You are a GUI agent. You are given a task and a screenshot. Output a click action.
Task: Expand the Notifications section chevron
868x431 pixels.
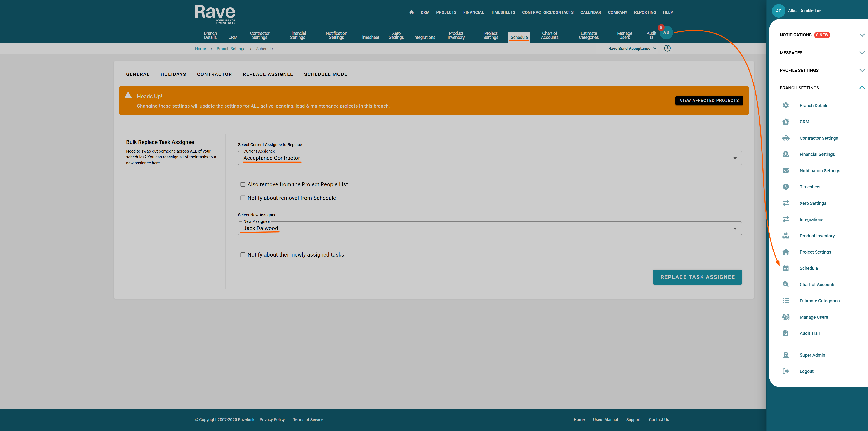pyautogui.click(x=862, y=35)
